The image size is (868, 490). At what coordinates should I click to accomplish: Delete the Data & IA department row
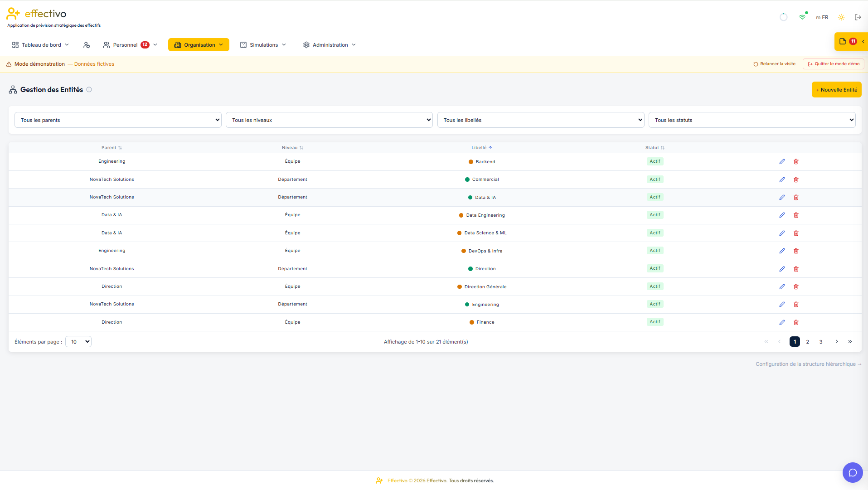click(x=796, y=198)
